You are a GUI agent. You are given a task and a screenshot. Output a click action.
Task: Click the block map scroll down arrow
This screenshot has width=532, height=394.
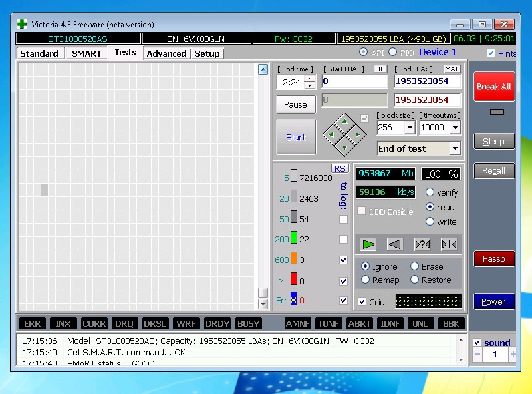[x=263, y=304]
